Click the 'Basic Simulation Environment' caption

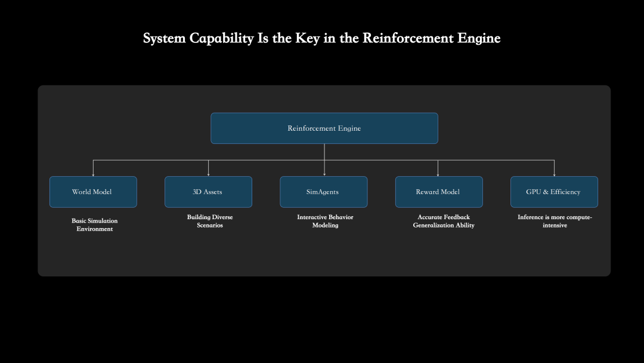click(94, 225)
